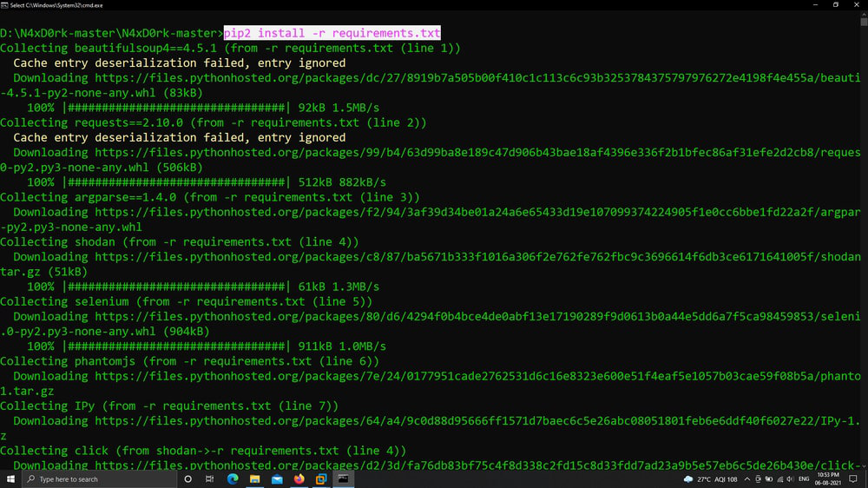Image resolution: width=868 pixels, height=488 pixels.
Task: Launch Microsoft Edge from the taskbar
Action: coord(233,479)
